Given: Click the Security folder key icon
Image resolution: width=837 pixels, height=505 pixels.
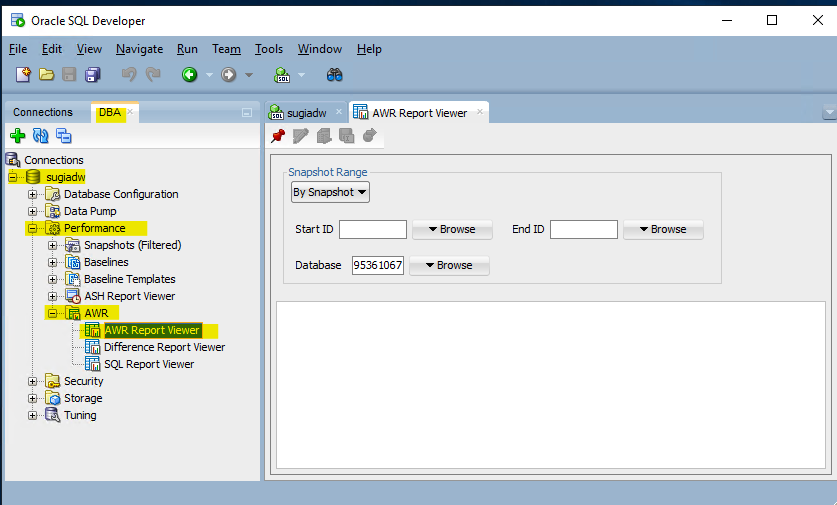Looking at the screenshot, I should pos(53,381).
